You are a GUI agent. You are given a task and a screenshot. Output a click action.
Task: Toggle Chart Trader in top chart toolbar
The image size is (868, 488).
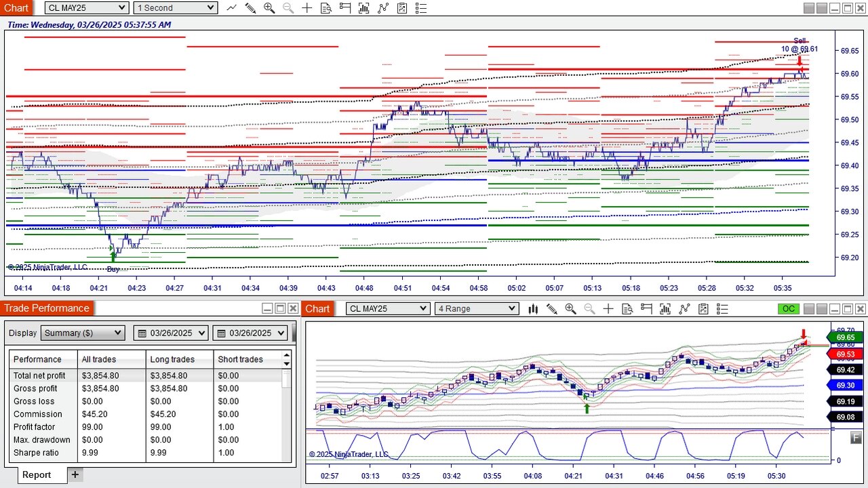[x=345, y=8]
